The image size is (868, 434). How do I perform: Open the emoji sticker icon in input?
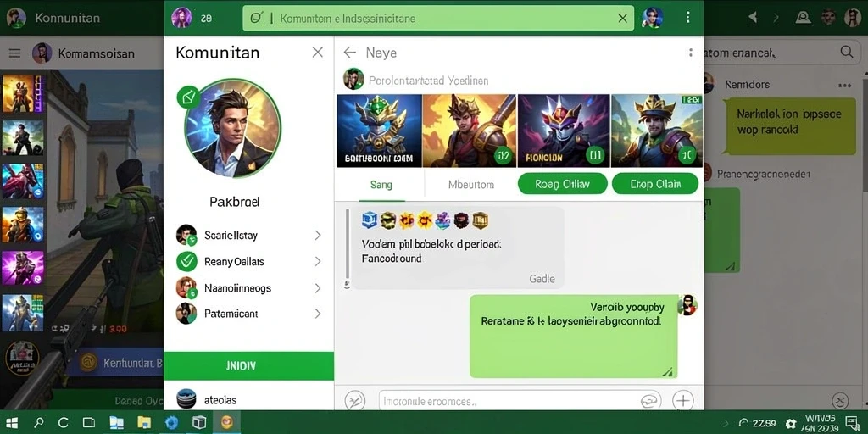pos(648,401)
